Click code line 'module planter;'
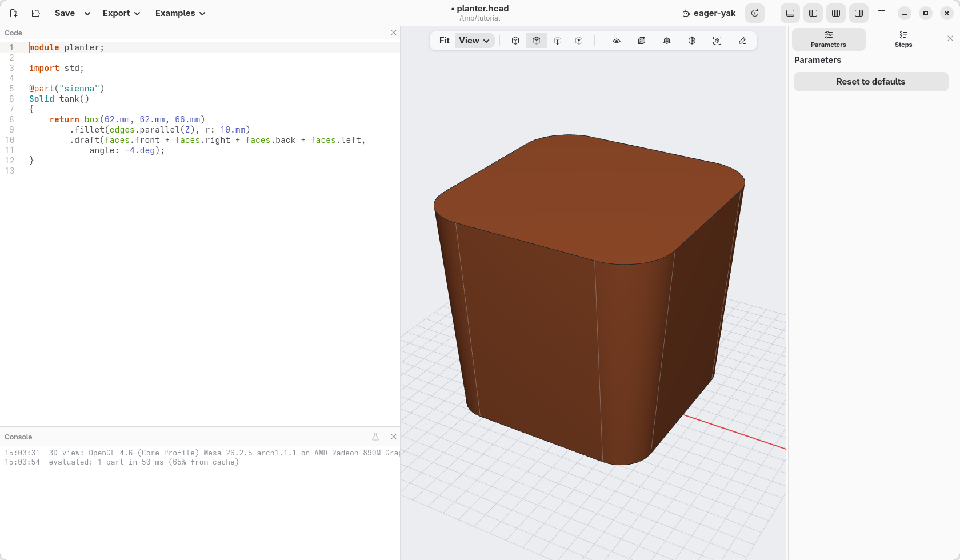 click(67, 47)
